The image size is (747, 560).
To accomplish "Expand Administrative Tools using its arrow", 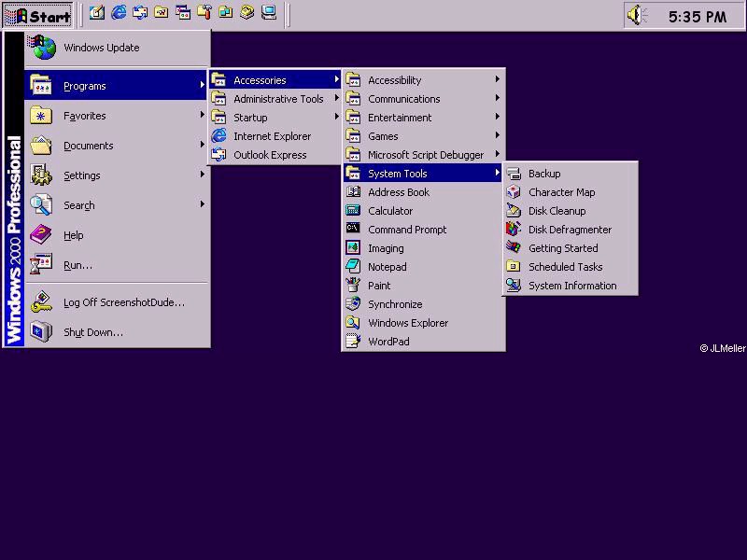I will (336, 98).
